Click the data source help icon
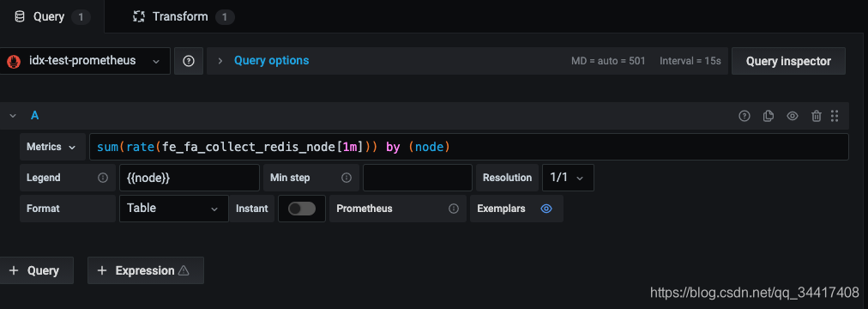This screenshot has width=868, height=309. point(189,61)
